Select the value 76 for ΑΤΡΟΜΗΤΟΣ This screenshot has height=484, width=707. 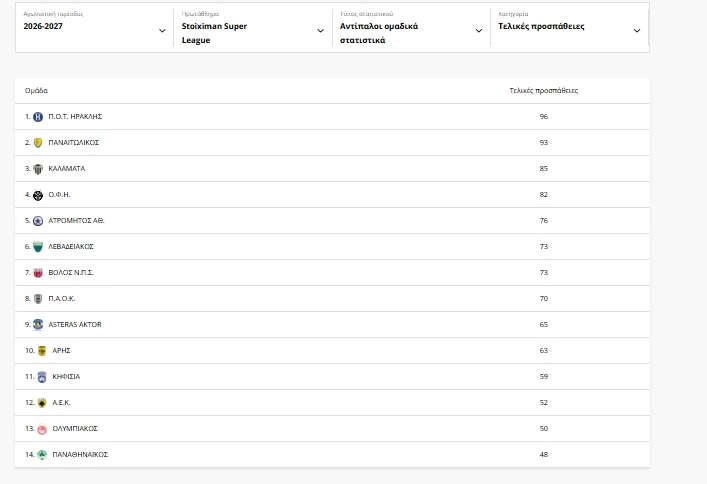click(x=544, y=221)
